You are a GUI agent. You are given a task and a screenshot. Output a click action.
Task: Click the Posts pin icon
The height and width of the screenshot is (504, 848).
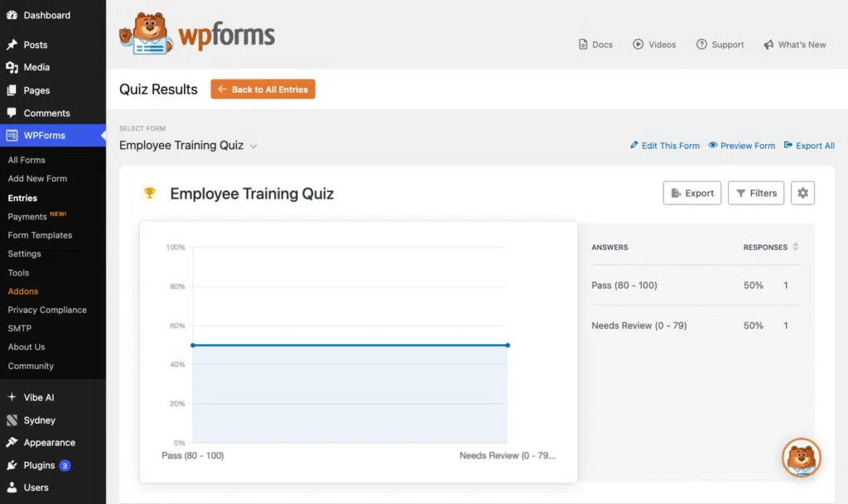pos(12,45)
